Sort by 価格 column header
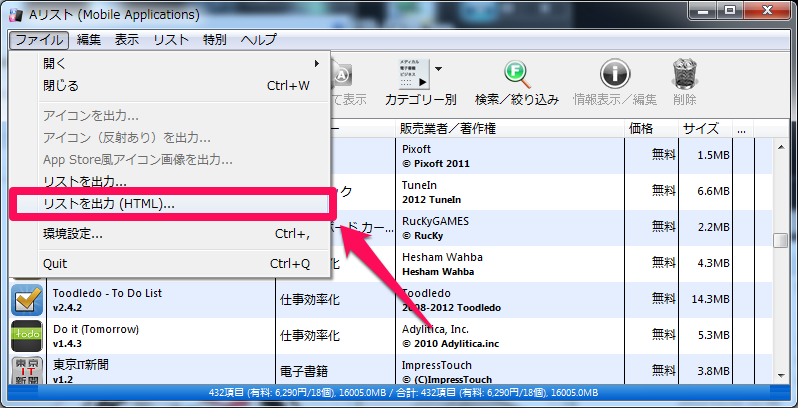 pyautogui.click(x=651, y=129)
